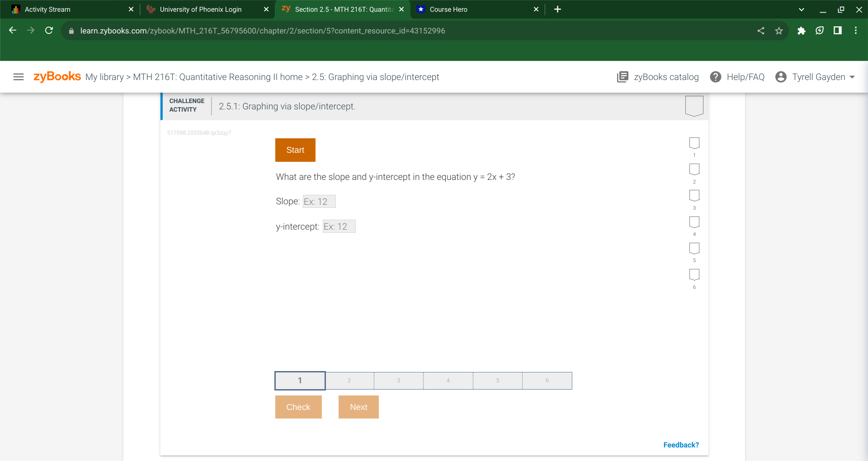The width and height of the screenshot is (868, 461).
Task: Open the browser extensions puzzle icon
Action: [802, 30]
